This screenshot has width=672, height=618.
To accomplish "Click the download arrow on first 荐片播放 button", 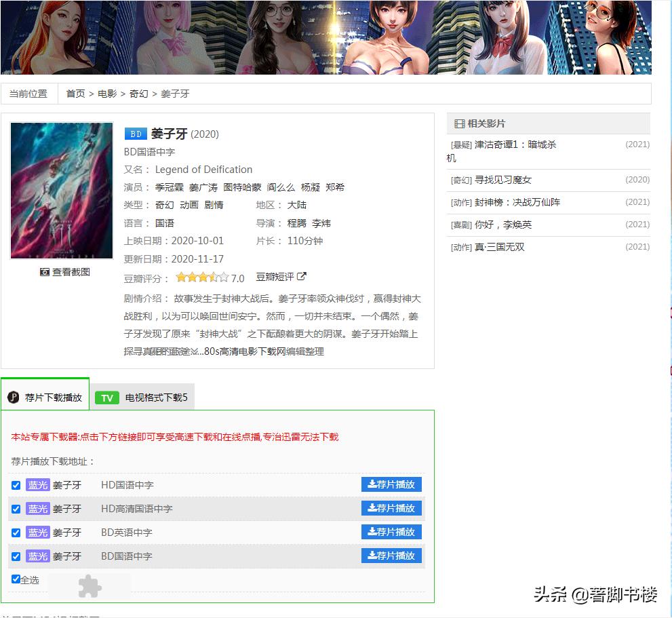I will point(374,484).
